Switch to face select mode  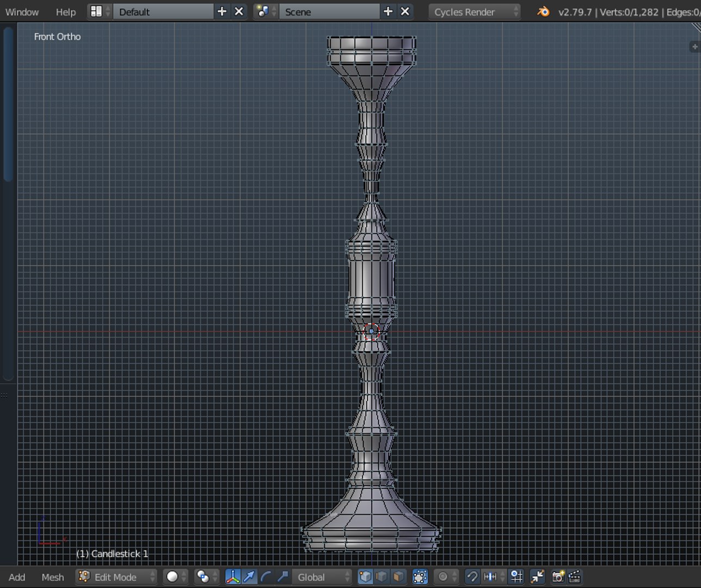click(398, 577)
